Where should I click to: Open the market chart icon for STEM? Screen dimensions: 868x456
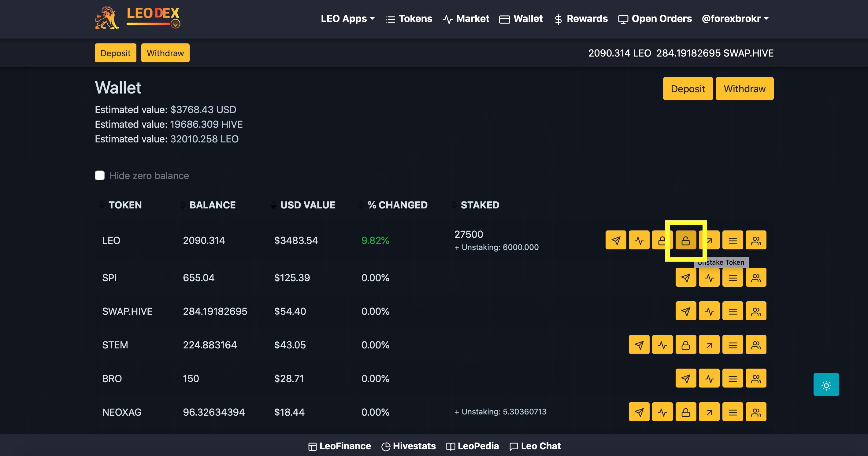click(662, 345)
